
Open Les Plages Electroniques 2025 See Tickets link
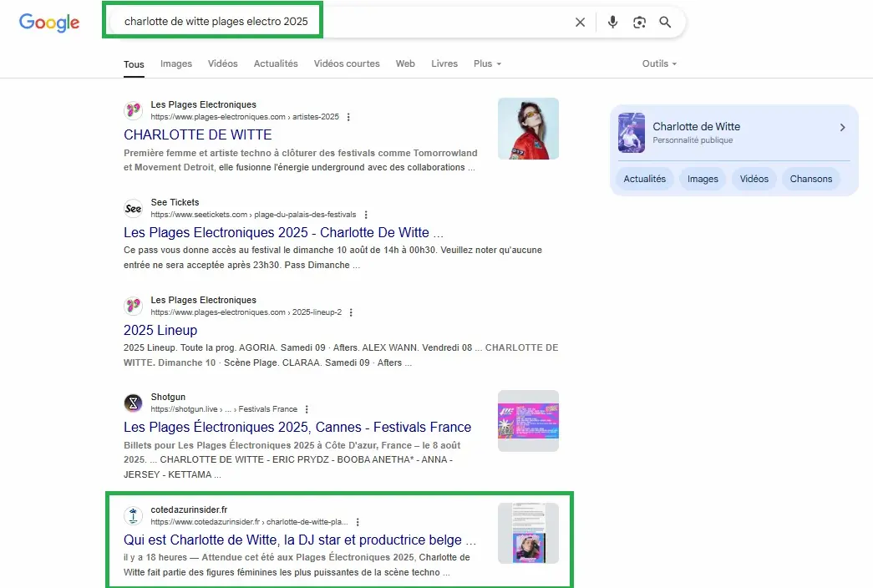tap(283, 232)
